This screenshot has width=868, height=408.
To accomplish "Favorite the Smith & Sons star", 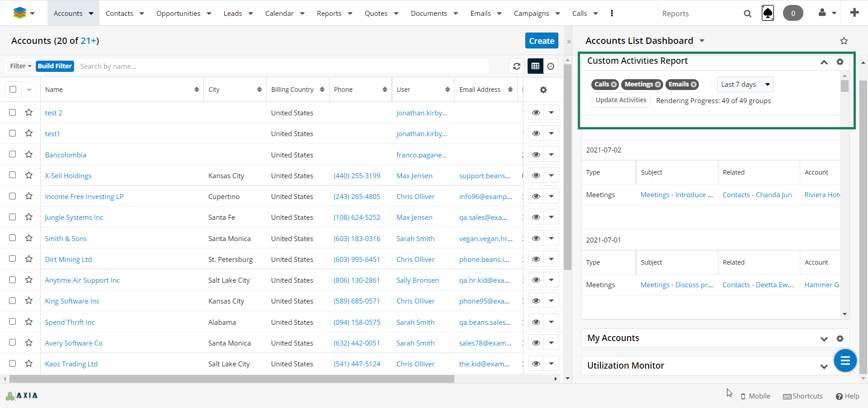I will click(29, 238).
